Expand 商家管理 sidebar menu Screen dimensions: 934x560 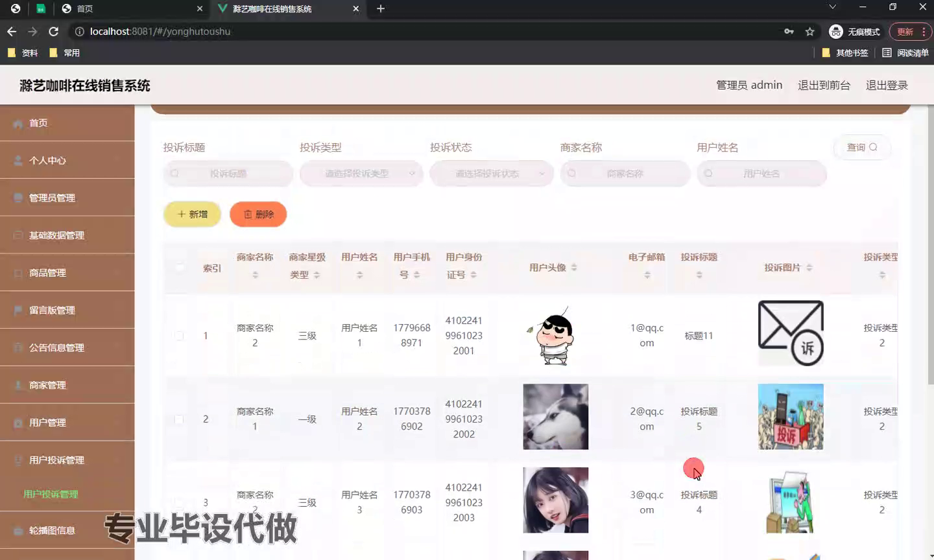point(67,385)
